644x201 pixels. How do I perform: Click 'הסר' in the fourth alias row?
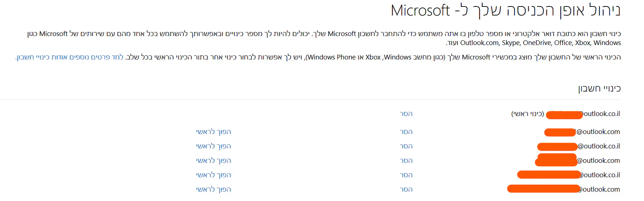[406, 161]
